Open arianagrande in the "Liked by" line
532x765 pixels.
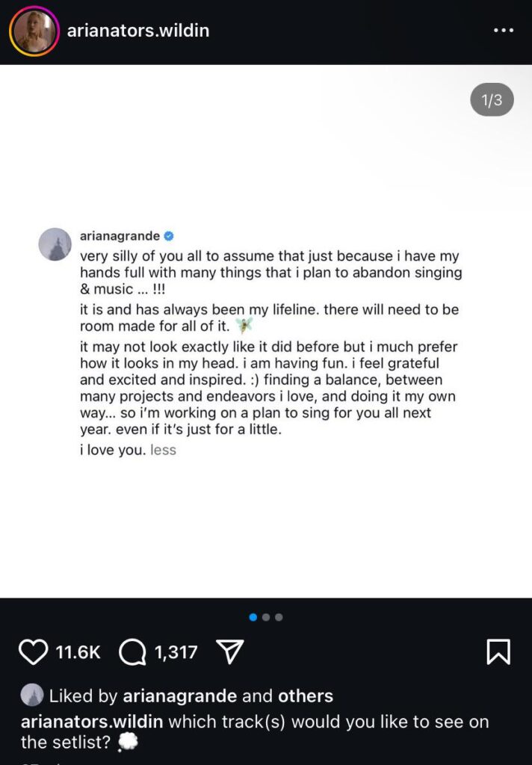(180, 696)
